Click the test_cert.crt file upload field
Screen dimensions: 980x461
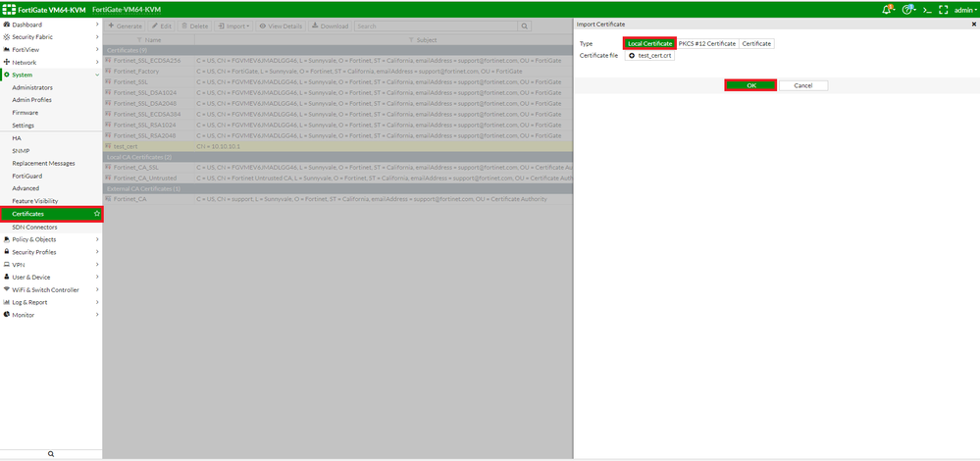(x=649, y=56)
